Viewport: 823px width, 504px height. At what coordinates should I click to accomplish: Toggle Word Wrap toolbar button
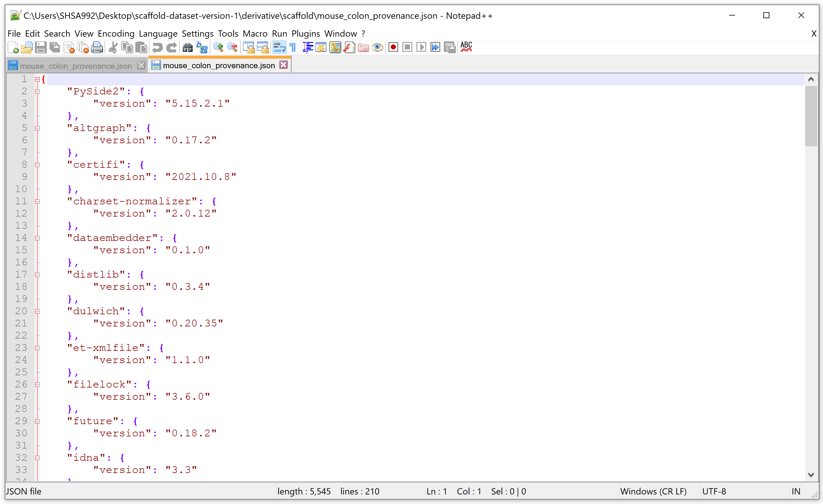(279, 47)
